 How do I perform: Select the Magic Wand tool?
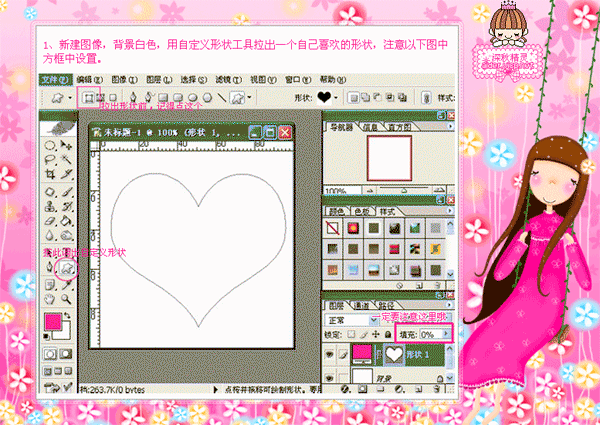tap(67, 160)
